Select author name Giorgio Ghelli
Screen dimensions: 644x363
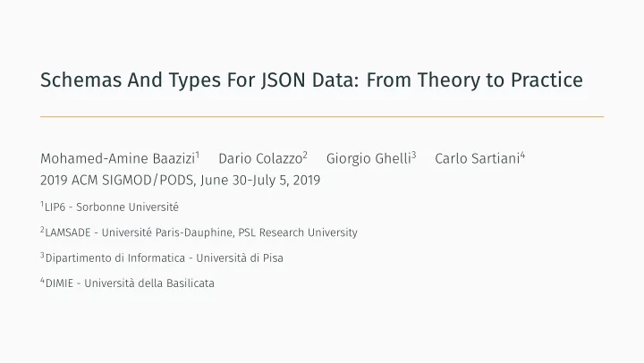coord(369,158)
